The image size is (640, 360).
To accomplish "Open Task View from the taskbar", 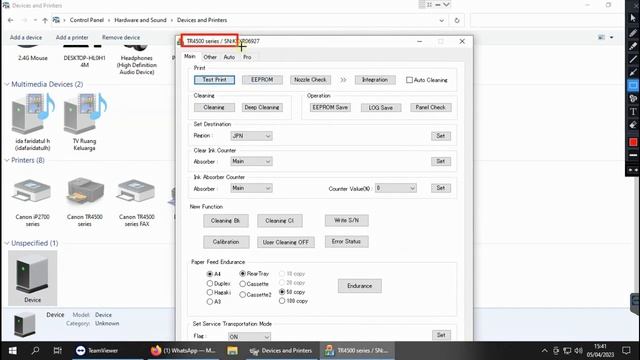I will tap(58, 350).
